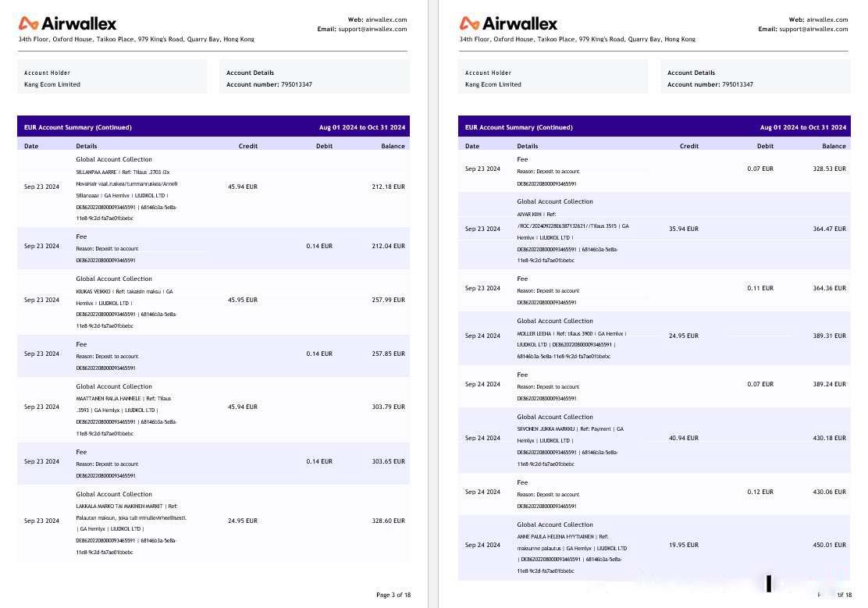Click the 45.95 EUR credit for KIUKAS VEIKKO

(x=242, y=300)
